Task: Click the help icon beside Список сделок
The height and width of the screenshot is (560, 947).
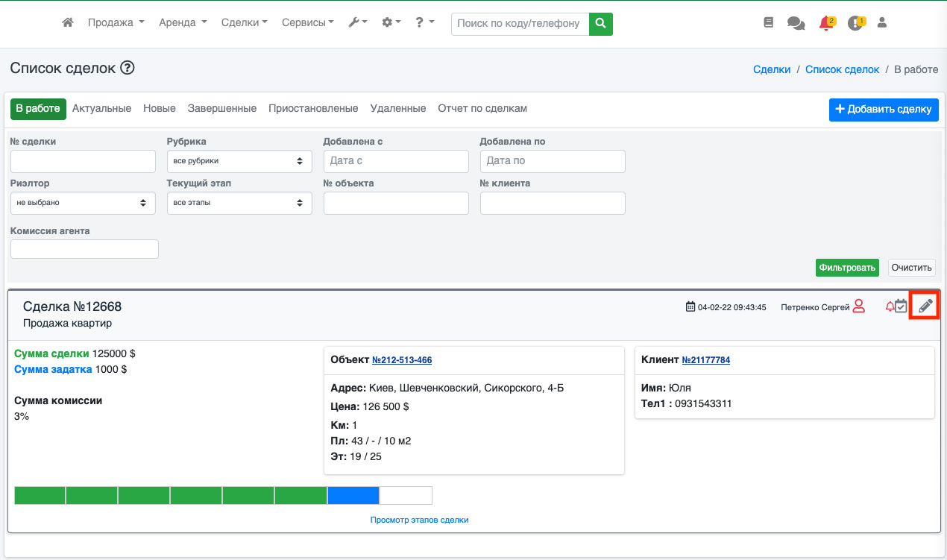Action: tap(128, 69)
